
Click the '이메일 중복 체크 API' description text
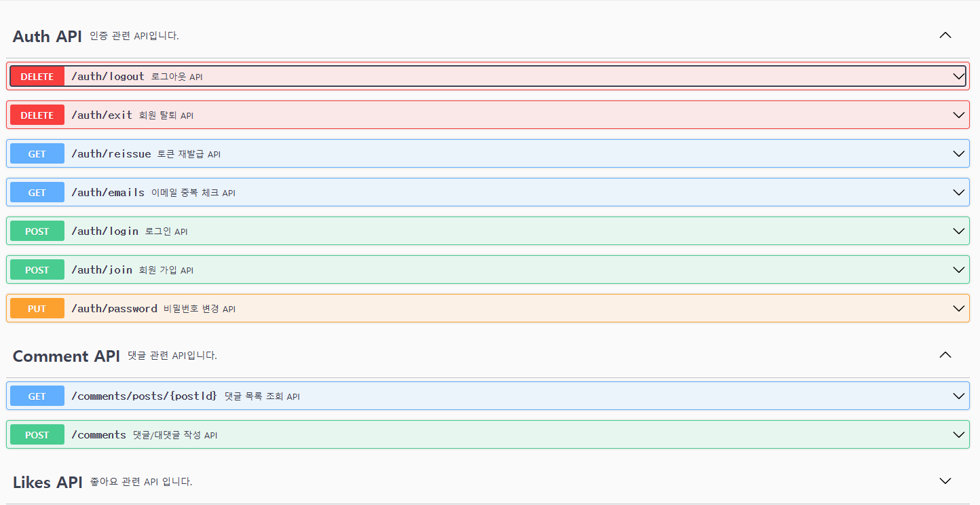pos(193,193)
